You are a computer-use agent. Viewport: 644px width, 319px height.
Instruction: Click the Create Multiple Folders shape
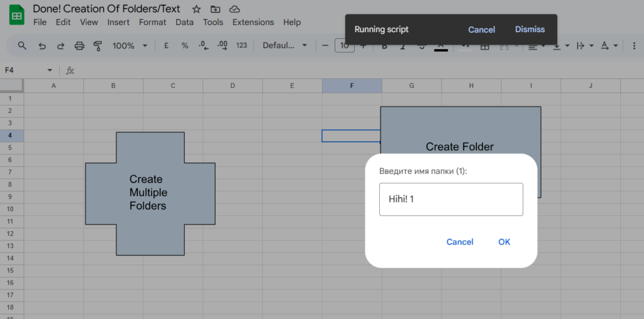click(x=150, y=193)
